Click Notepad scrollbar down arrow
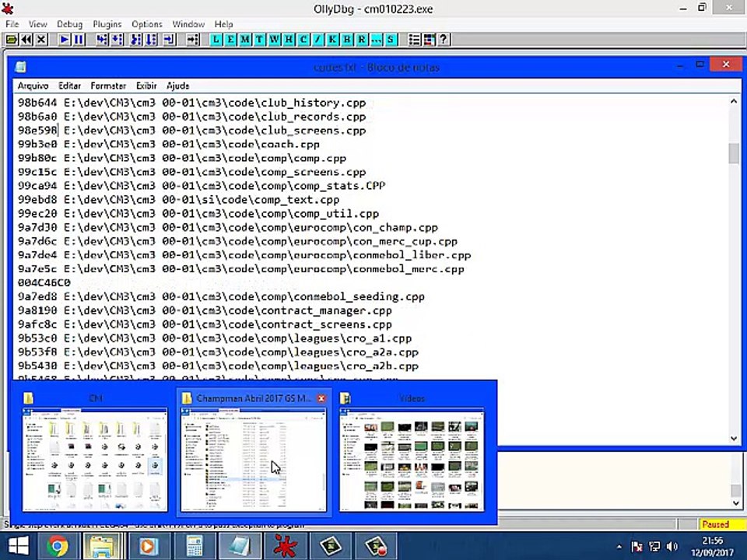The height and width of the screenshot is (560, 747). pyautogui.click(x=734, y=439)
